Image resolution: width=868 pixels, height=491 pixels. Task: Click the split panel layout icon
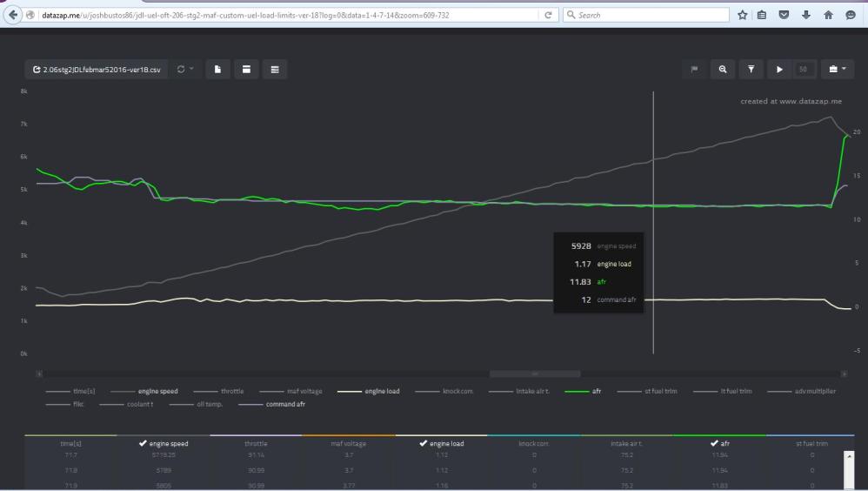pyautogui.click(x=246, y=70)
